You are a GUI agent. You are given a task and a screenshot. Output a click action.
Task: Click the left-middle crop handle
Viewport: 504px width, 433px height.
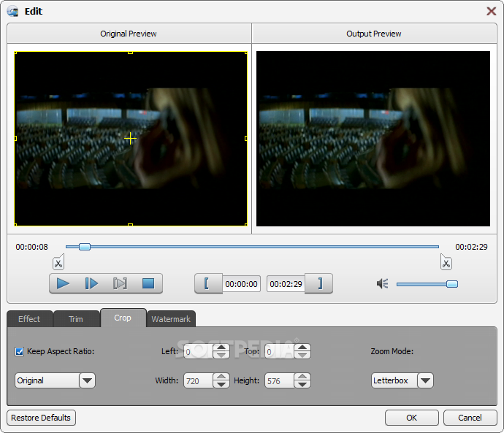click(x=15, y=139)
